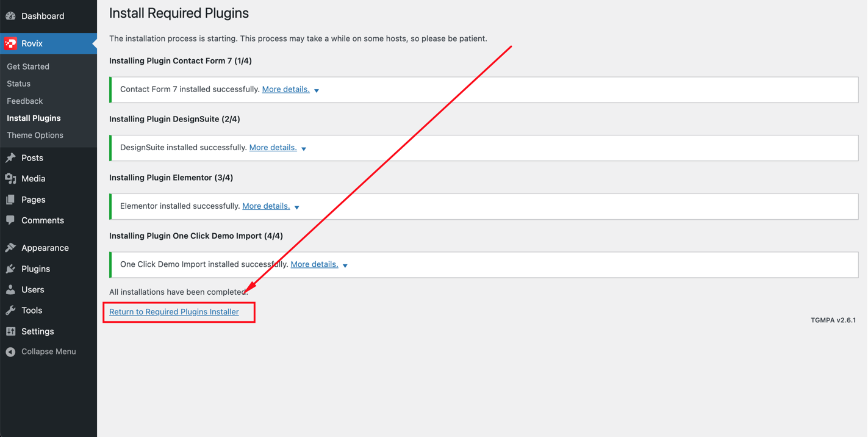Click More details link for Elementor
This screenshot has height=437, width=868.
pyautogui.click(x=267, y=206)
